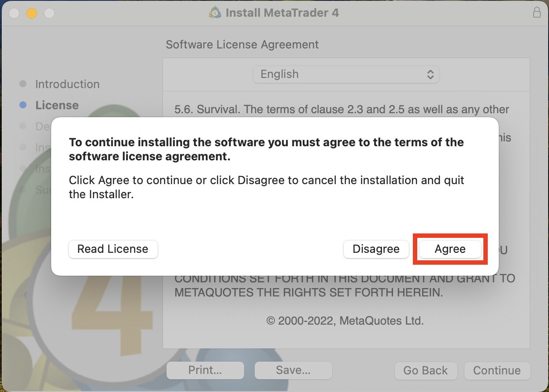Click the Save... button
549x392 pixels.
point(293,370)
